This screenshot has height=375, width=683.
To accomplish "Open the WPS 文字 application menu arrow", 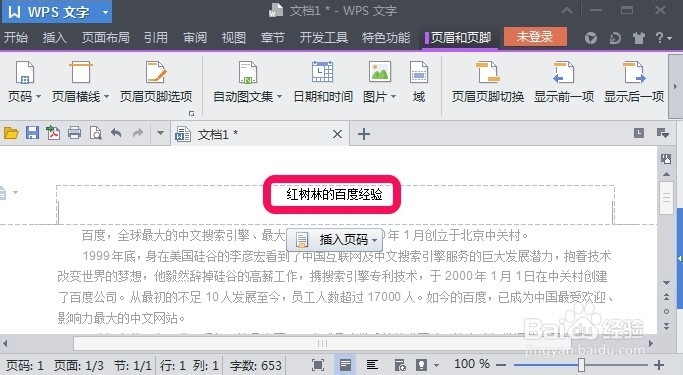I will (105, 12).
